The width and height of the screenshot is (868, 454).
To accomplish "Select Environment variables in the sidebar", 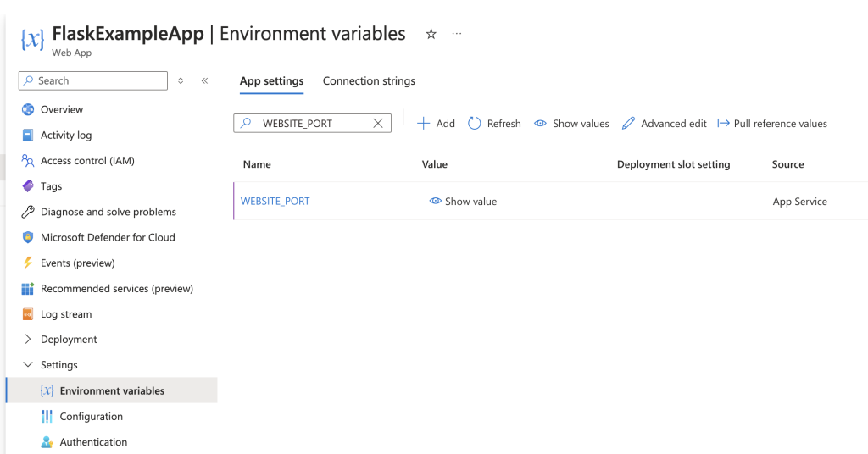I will tap(113, 390).
